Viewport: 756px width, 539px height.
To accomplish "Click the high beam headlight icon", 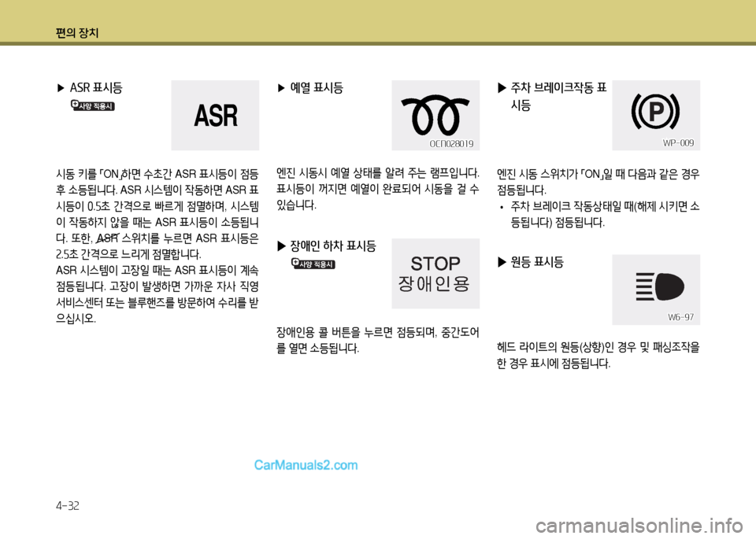I will pyautogui.click(x=655, y=285).
